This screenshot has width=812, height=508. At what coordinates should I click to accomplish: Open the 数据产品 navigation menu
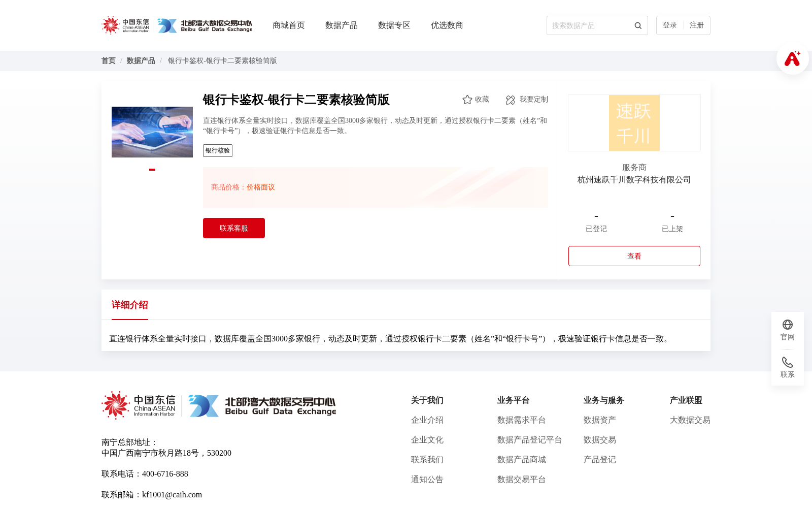342,25
